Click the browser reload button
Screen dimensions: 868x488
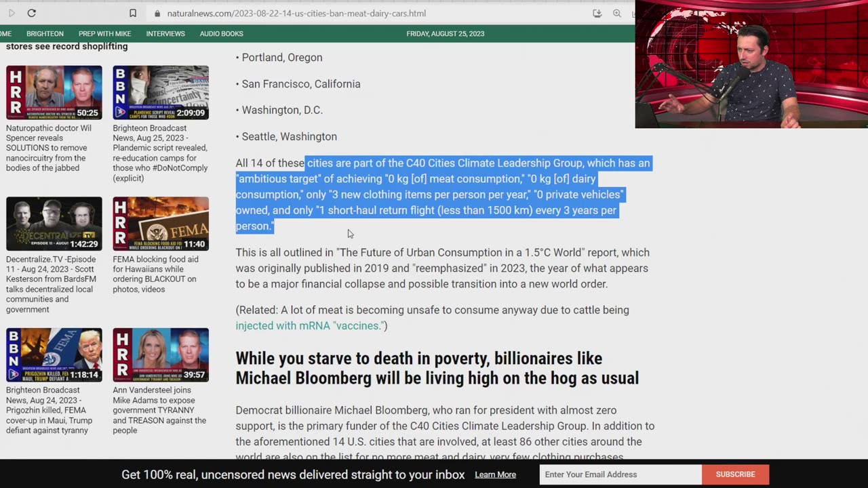click(x=32, y=13)
